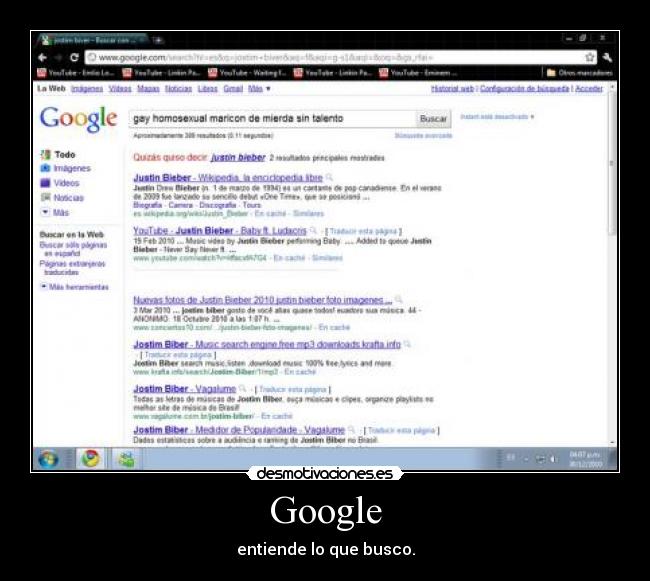Open Otros marcadores bookmarks folder
Image resolution: width=650 pixels, height=581 pixels.
point(580,73)
